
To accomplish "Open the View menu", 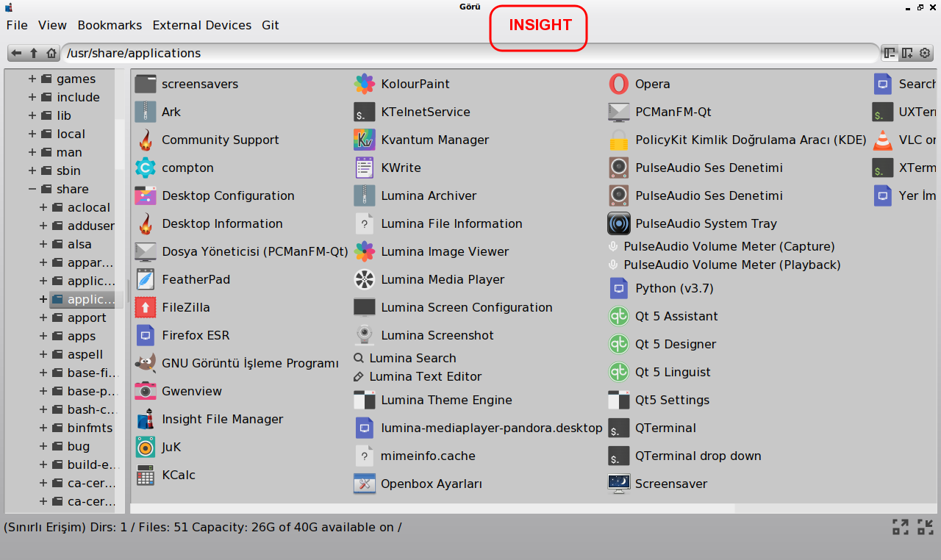I will tap(52, 25).
